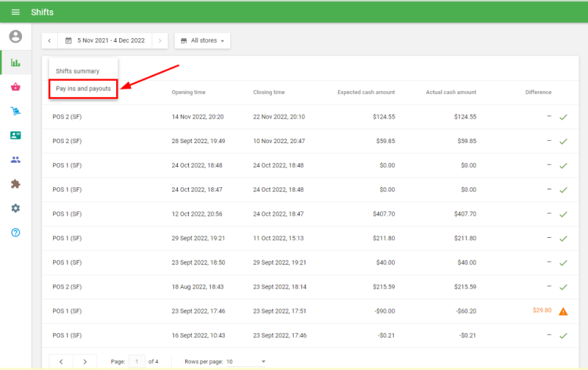Click the user account profile icon
This screenshot has width=588, height=370.
(15, 37)
